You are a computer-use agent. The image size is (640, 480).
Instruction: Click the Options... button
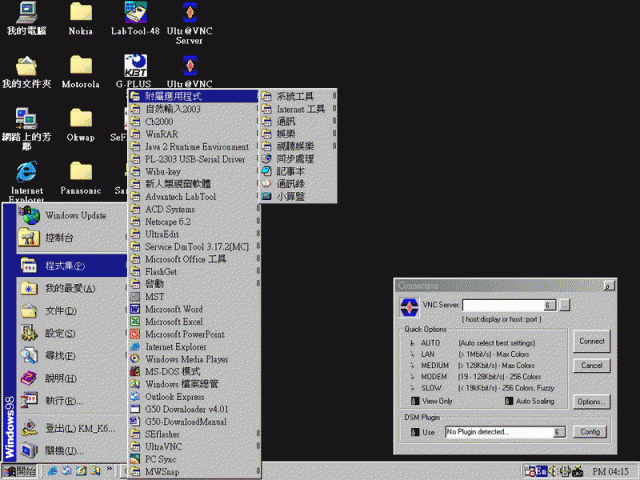coord(591,402)
